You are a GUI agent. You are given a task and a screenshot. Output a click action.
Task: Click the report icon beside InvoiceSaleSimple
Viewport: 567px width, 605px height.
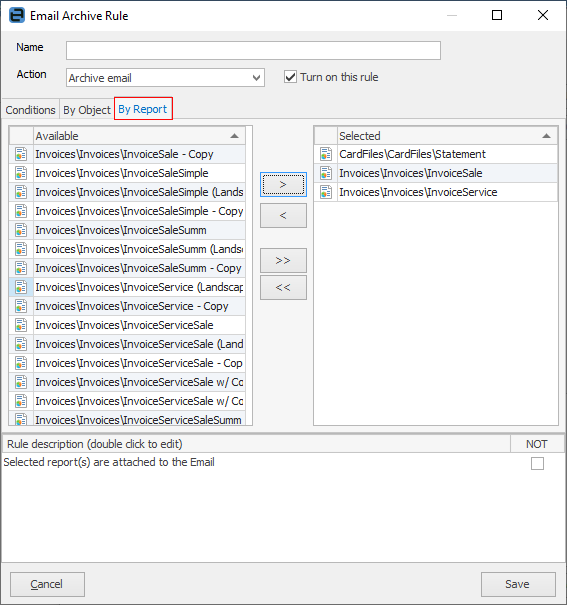click(x=21, y=173)
